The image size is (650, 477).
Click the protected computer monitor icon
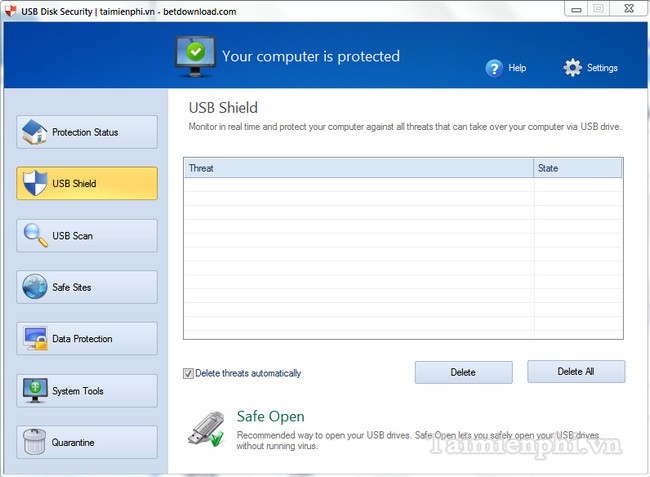point(195,56)
